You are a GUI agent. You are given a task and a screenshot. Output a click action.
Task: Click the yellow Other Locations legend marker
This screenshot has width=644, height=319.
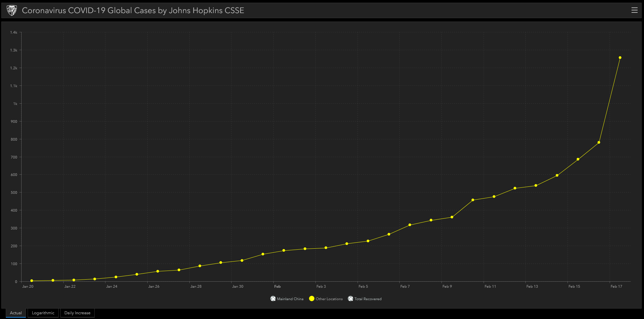(312, 299)
